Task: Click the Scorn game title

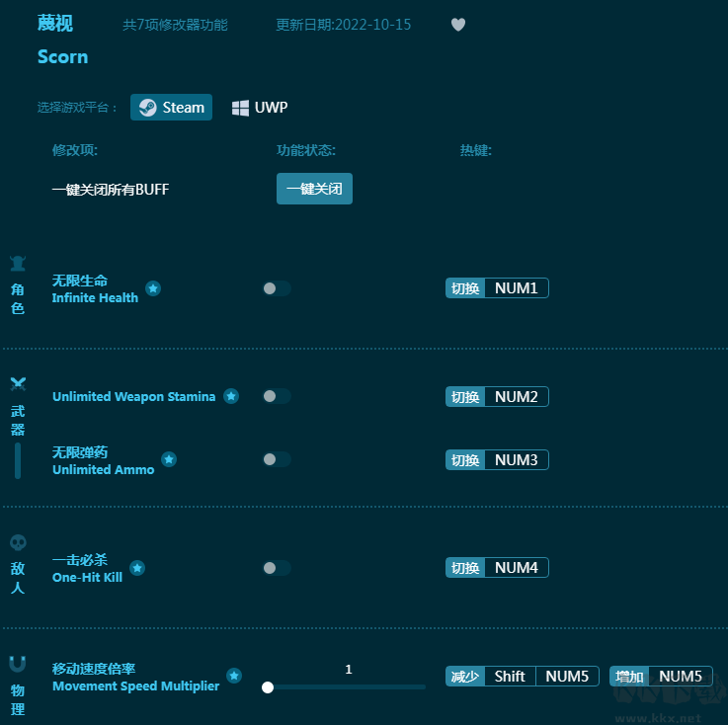Action: click(62, 57)
